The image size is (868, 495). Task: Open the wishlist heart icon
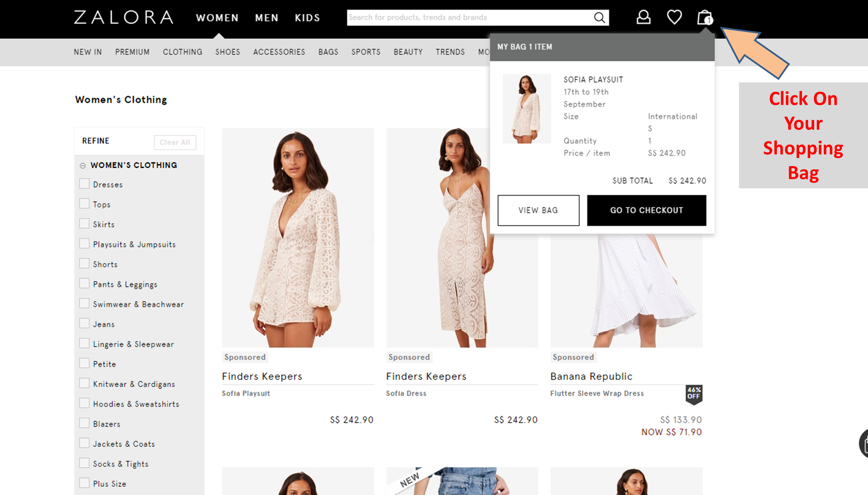pos(674,17)
